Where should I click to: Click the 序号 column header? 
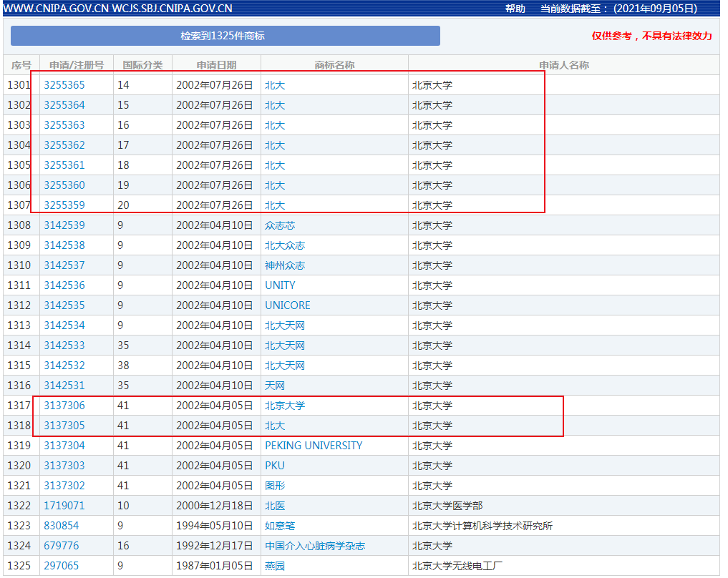[x=21, y=65]
